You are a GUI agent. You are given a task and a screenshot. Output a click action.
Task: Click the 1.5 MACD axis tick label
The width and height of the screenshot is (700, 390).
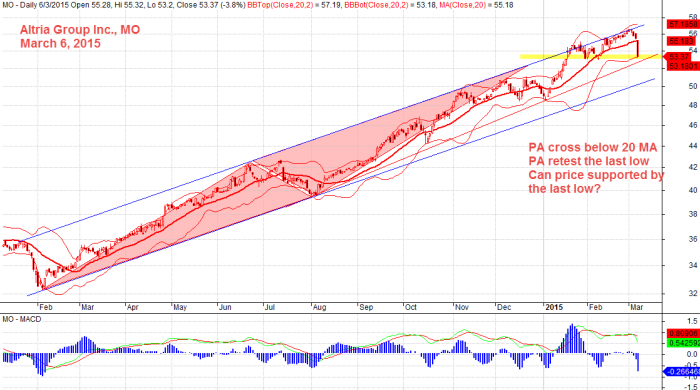coord(692,322)
